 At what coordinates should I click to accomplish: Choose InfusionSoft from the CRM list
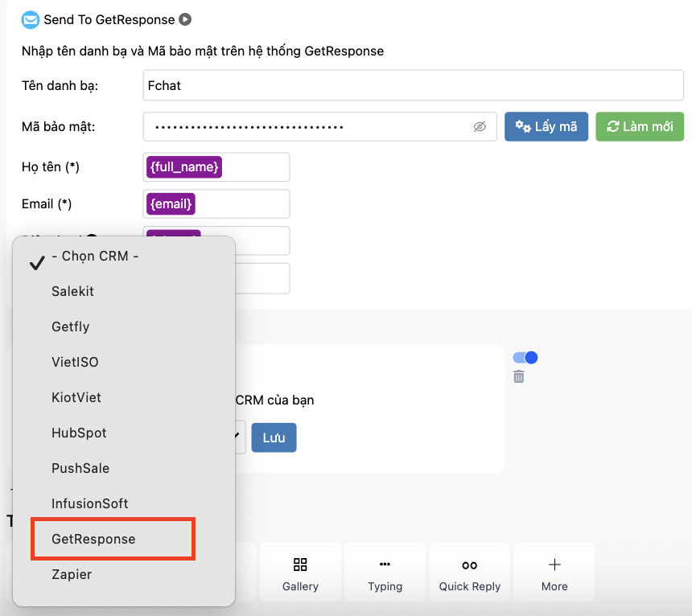[124, 503]
